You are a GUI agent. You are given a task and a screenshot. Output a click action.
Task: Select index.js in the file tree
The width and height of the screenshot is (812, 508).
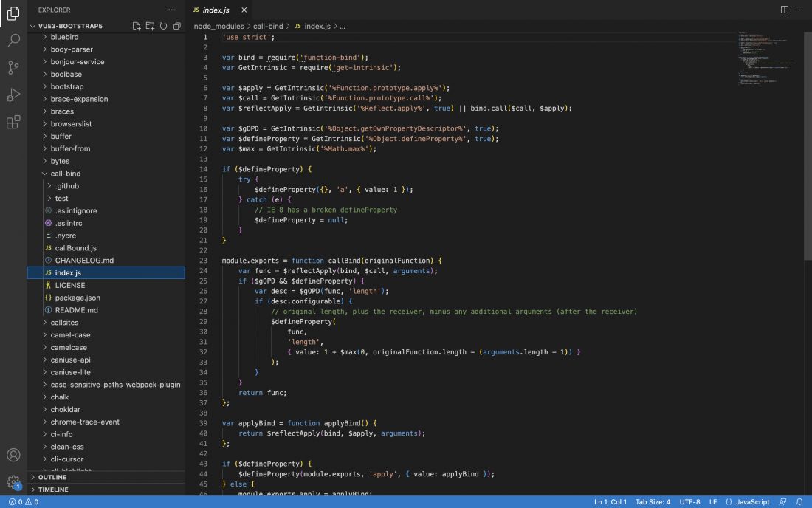point(106,273)
